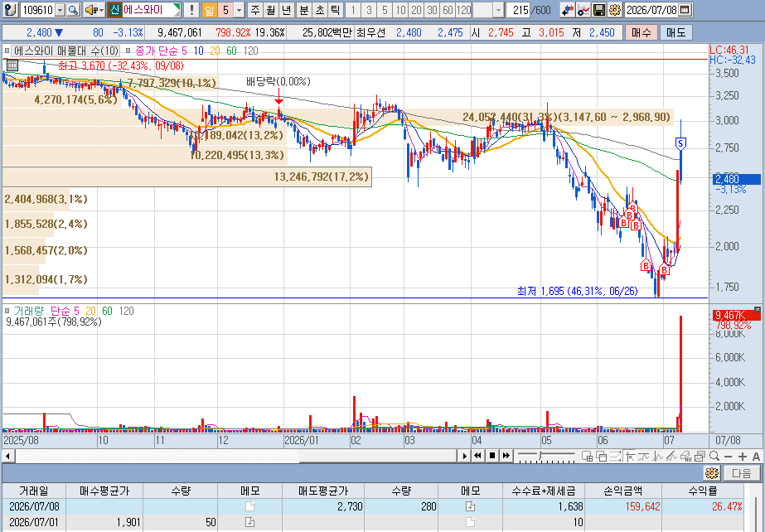
Task: Click the eraser tool icon
Action: (x=686, y=457)
